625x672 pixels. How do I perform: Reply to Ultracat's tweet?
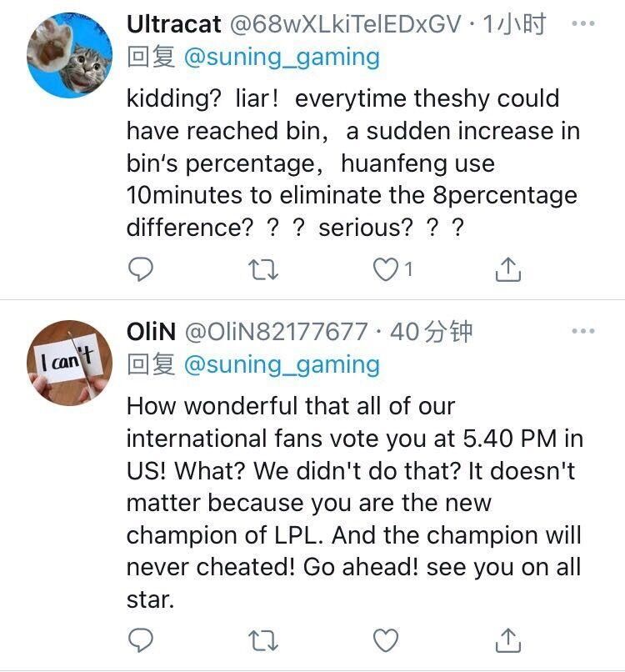pyautogui.click(x=141, y=269)
